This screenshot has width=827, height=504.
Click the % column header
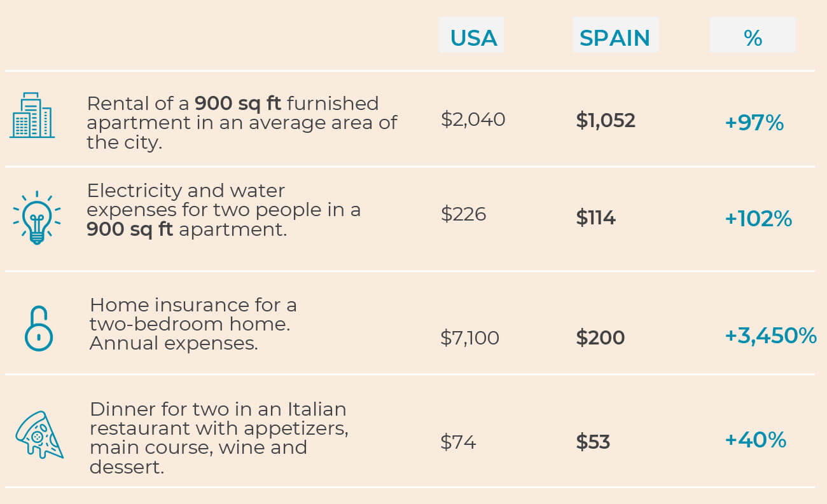tap(753, 37)
